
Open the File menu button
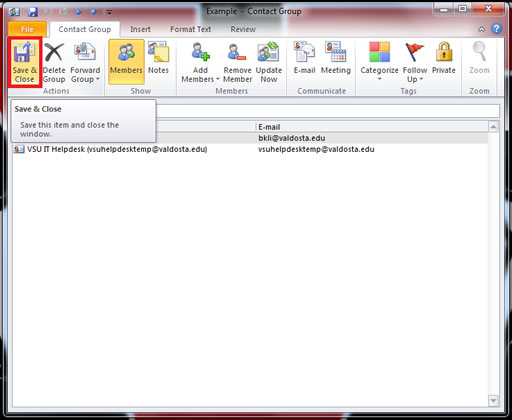tap(27, 29)
